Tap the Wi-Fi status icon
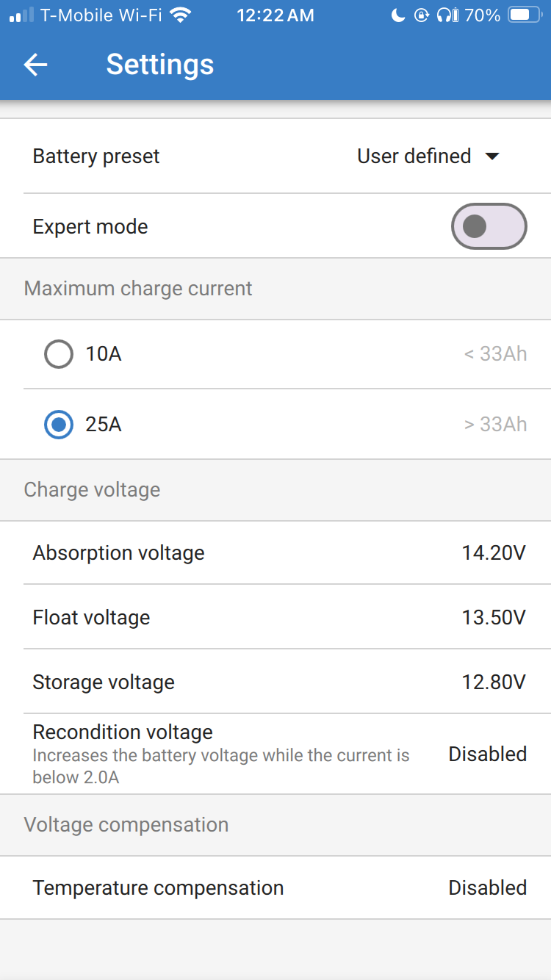Viewport: 551px width, 980px height. coord(179,15)
